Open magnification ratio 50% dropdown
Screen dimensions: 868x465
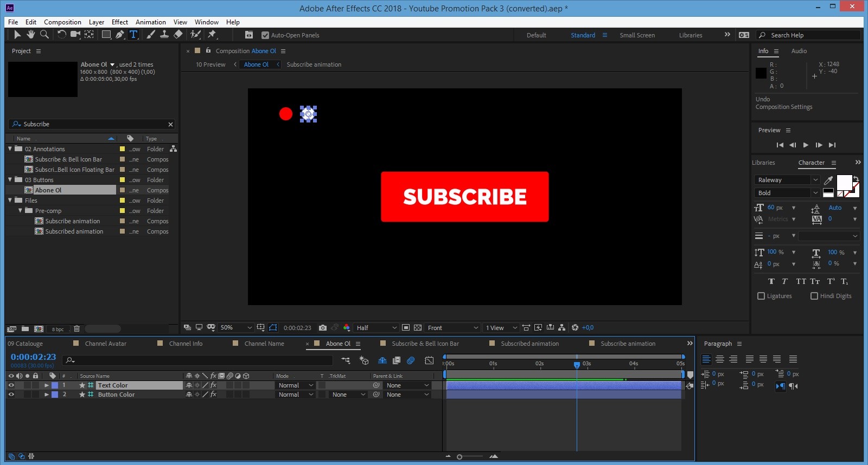(236, 327)
